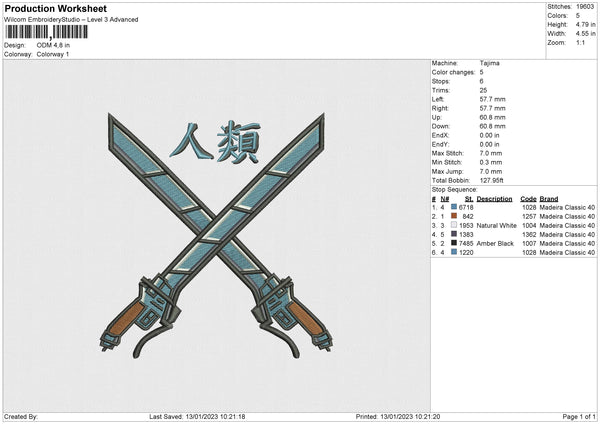This screenshot has width=600, height=424.
Task: Click 'Wilcom EmbroideryStudio – Level 3 Advanced' text
Action: [x=71, y=20]
